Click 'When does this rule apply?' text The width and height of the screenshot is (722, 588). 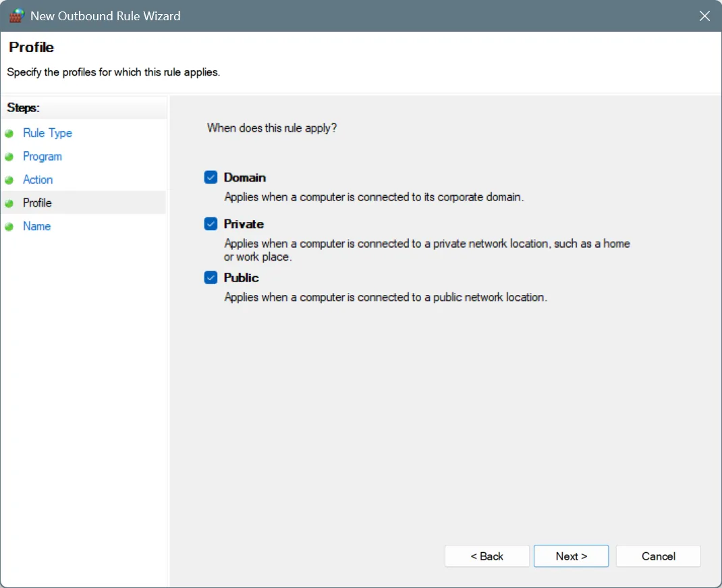tap(272, 128)
